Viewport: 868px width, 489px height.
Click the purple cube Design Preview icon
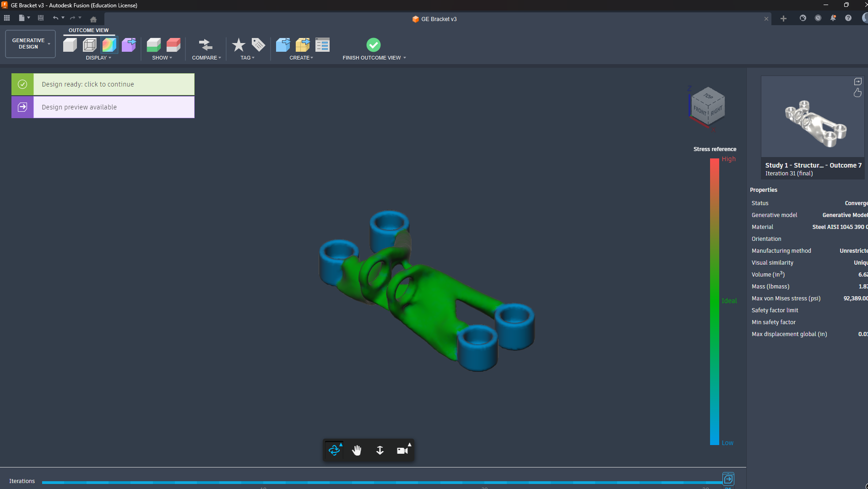tap(129, 45)
